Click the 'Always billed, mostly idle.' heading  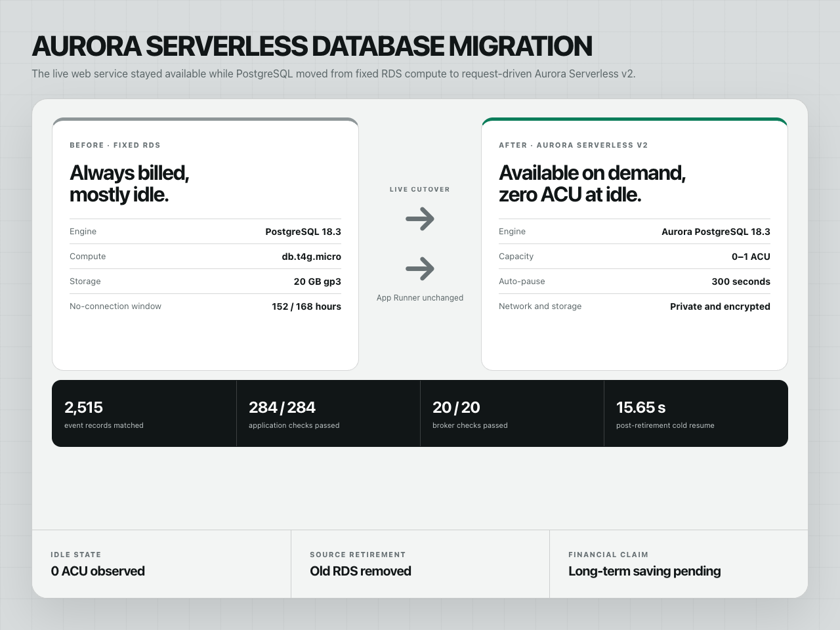pos(129,183)
